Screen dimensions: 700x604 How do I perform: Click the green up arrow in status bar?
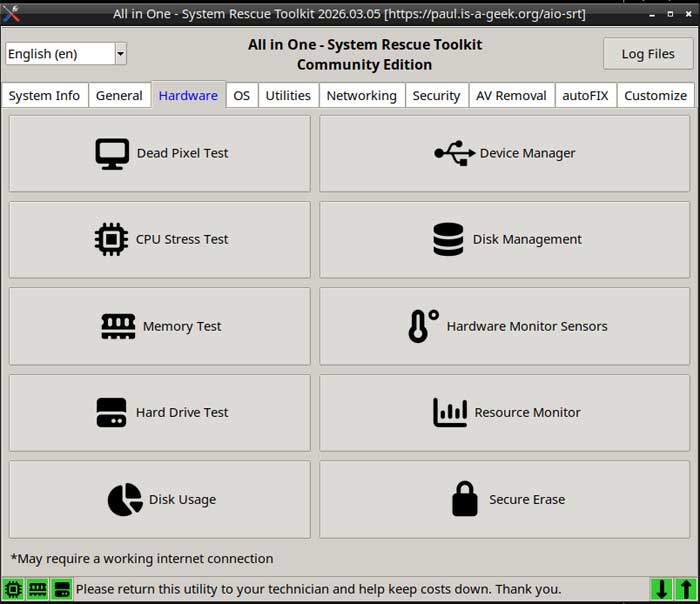click(x=686, y=589)
